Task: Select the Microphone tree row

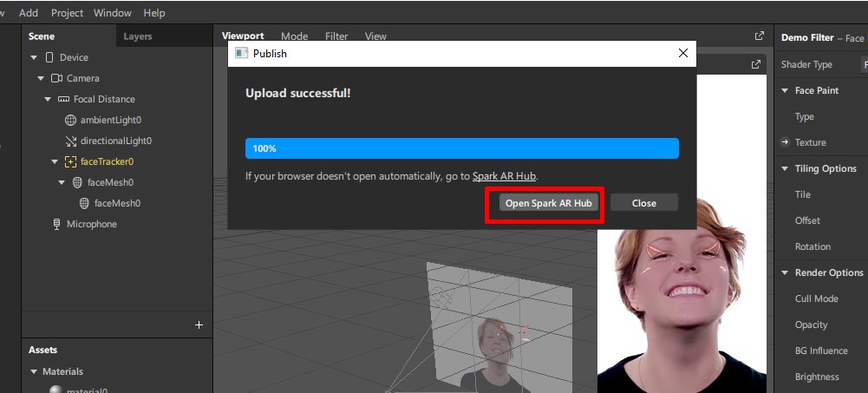Action: pyautogui.click(x=117, y=224)
